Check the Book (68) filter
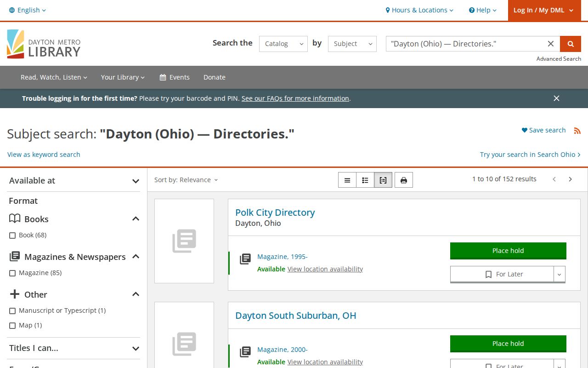 [12, 236]
